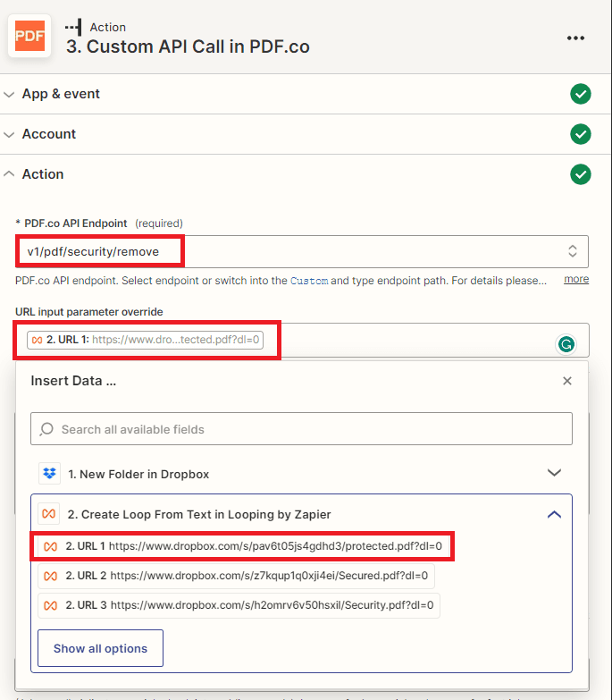
Task: Collapse the Action section
Action: 43,174
